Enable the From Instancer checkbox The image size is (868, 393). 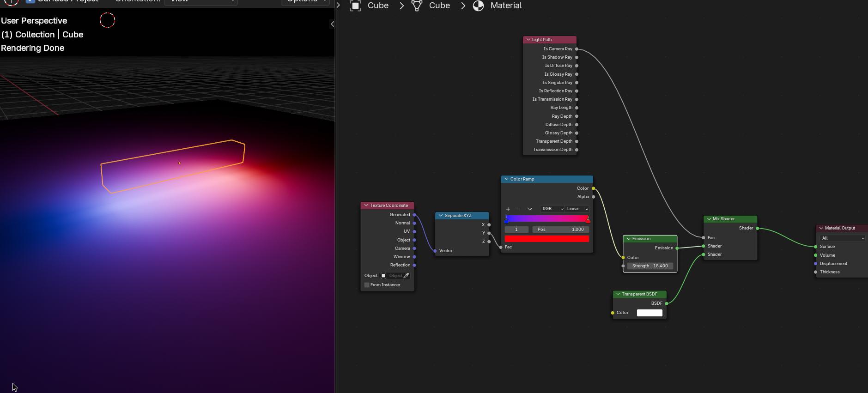click(367, 285)
